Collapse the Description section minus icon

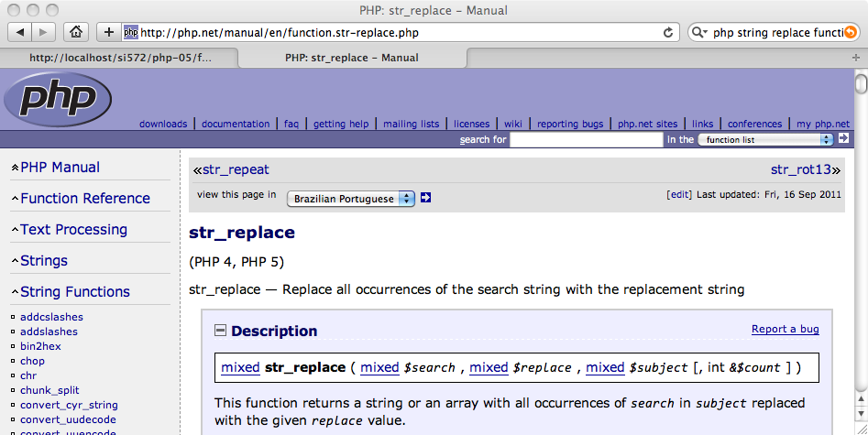pos(220,331)
